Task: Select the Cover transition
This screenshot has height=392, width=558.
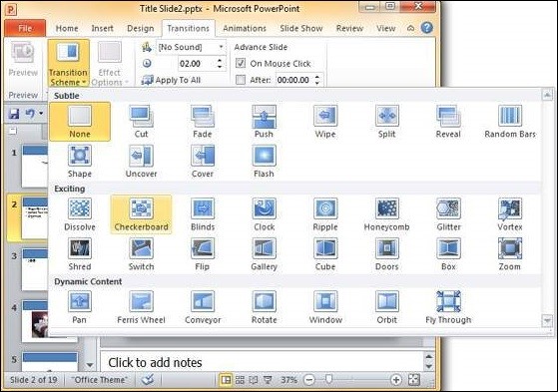Action: click(203, 162)
